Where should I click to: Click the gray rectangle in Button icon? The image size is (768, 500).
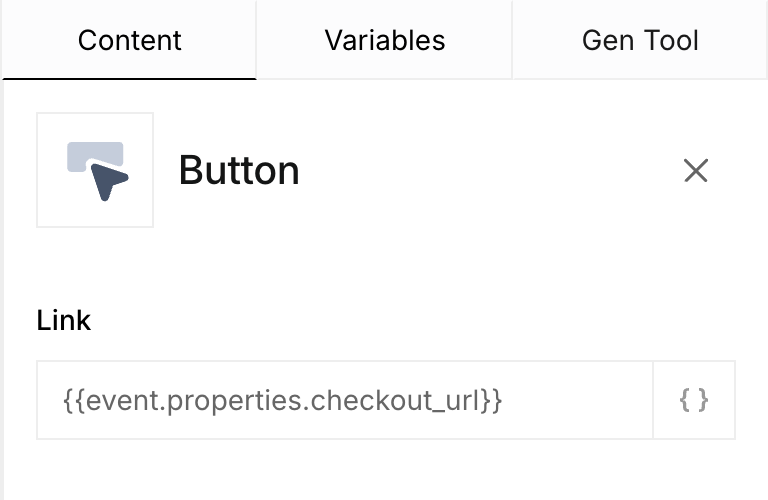95,156
